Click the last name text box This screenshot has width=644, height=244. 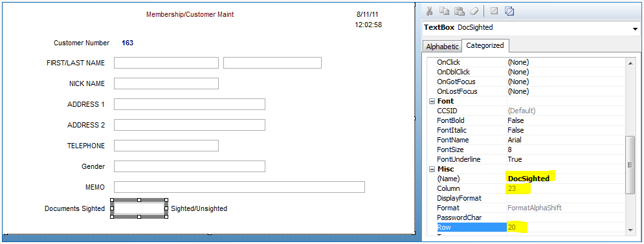pos(272,63)
